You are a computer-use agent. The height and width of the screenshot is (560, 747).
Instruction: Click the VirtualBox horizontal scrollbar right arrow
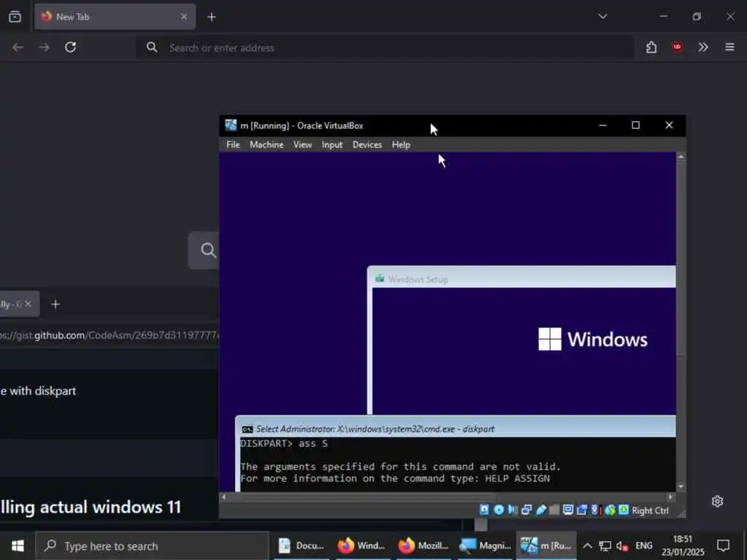click(671, 497)
